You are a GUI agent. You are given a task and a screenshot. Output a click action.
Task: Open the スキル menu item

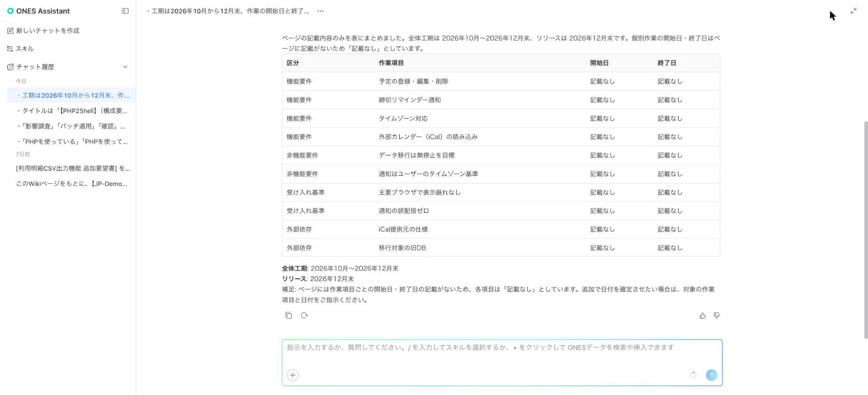point(20,49)
